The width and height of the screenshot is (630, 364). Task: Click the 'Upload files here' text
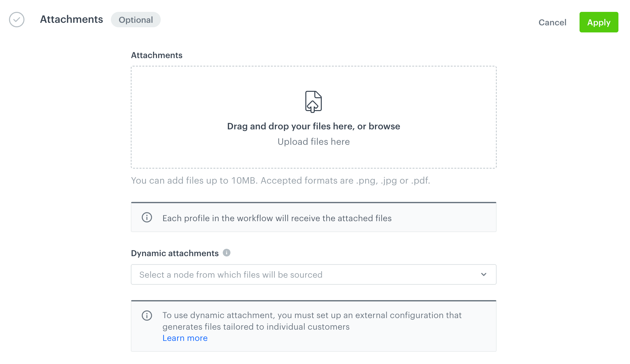click(x=313, y=142)
